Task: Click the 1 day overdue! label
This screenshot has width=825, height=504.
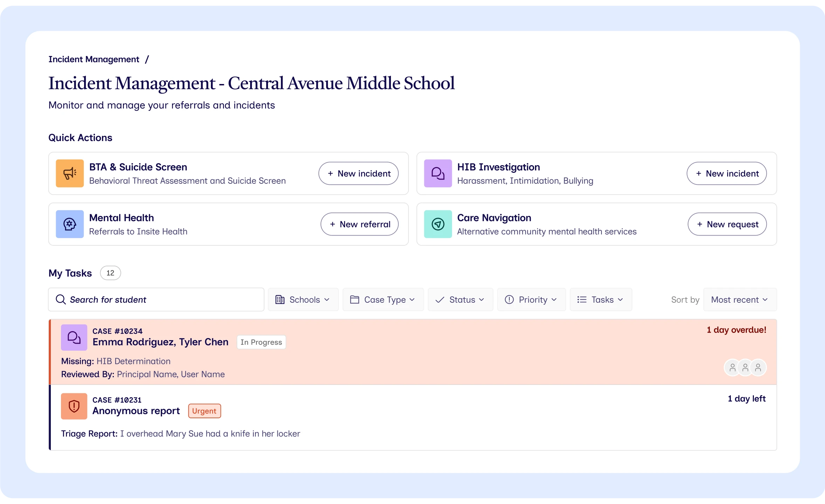Action: click(x=736, y=330)
